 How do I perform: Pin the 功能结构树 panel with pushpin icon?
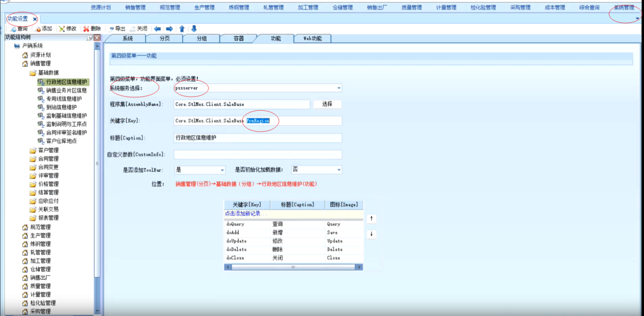(90, 38)
